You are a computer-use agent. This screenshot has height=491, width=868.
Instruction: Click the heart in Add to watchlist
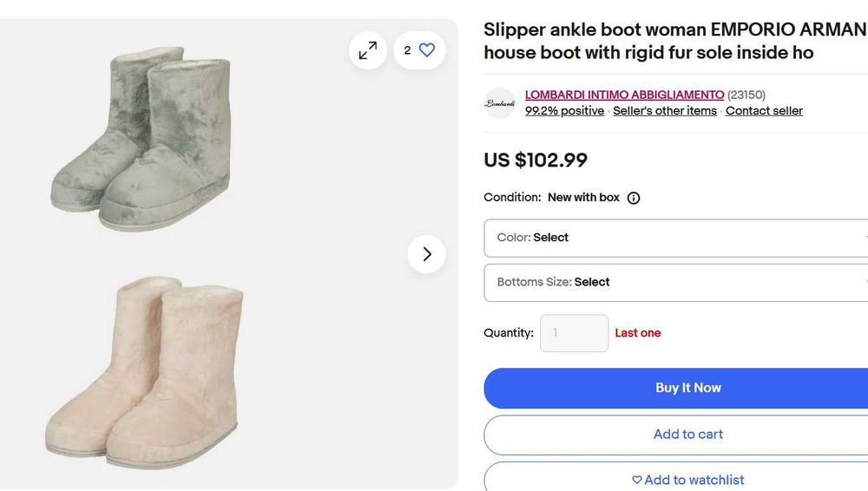[637, 480]
